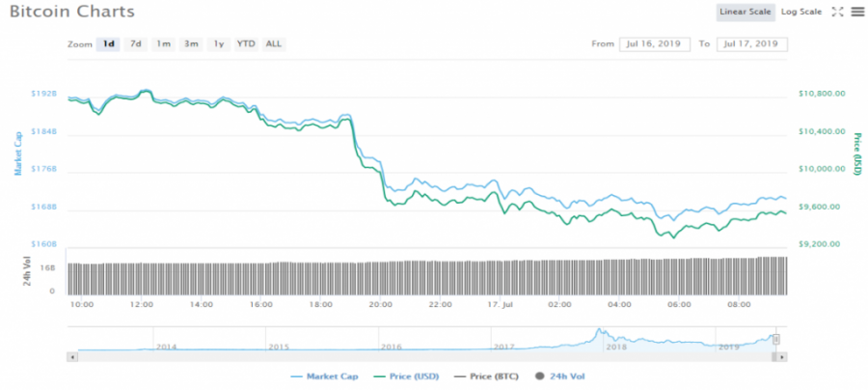This screenshot has height=390, width=868.
Task: Set zoom range to ALL
Action: (274, 43)
